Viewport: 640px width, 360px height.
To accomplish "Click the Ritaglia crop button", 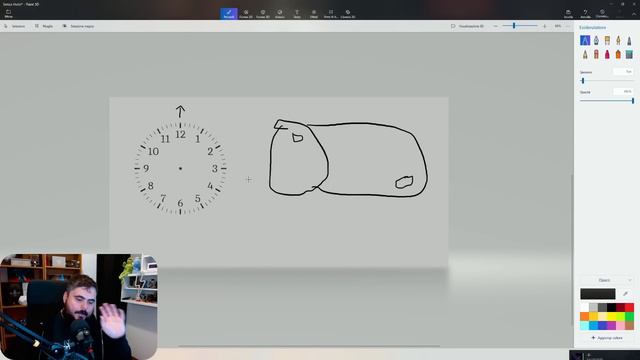I will (44, 26).
